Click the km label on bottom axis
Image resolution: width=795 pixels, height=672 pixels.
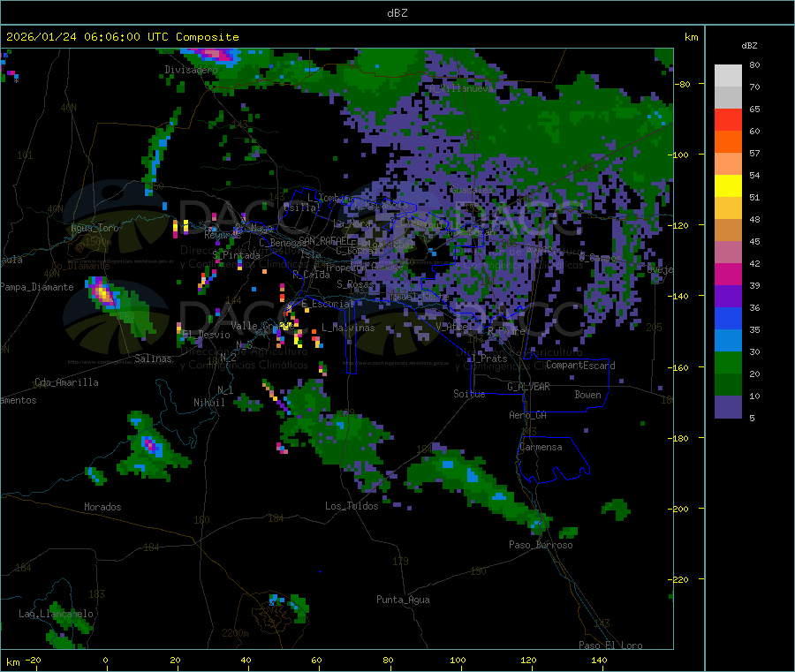pos(12,662)
